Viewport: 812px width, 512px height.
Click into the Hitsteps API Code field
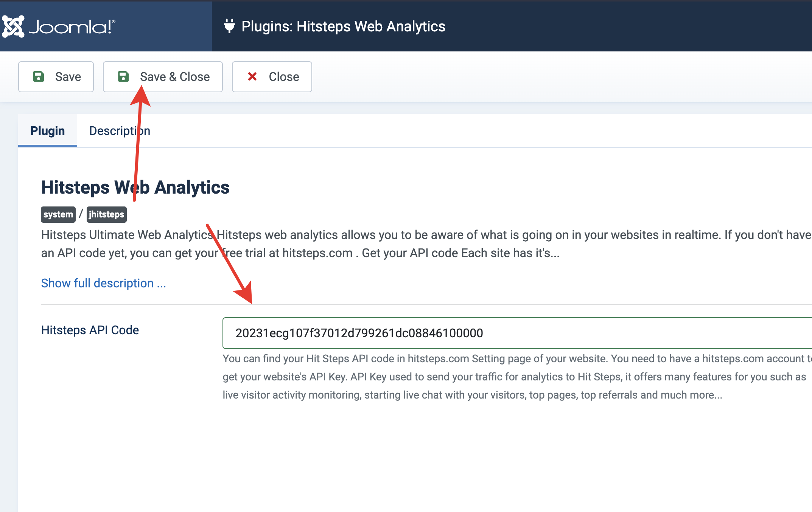pos(517,333)
